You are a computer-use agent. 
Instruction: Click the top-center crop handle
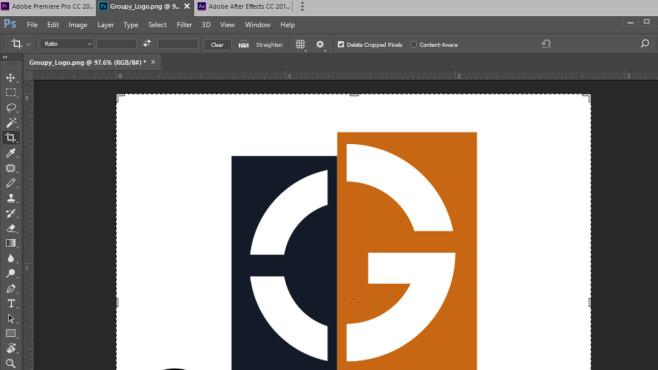click(354, 95)
